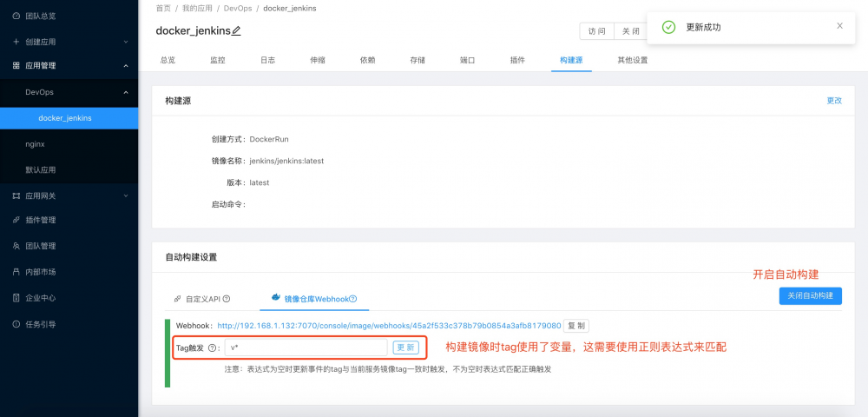Open the webhook URL link

[x=389, y=326]
